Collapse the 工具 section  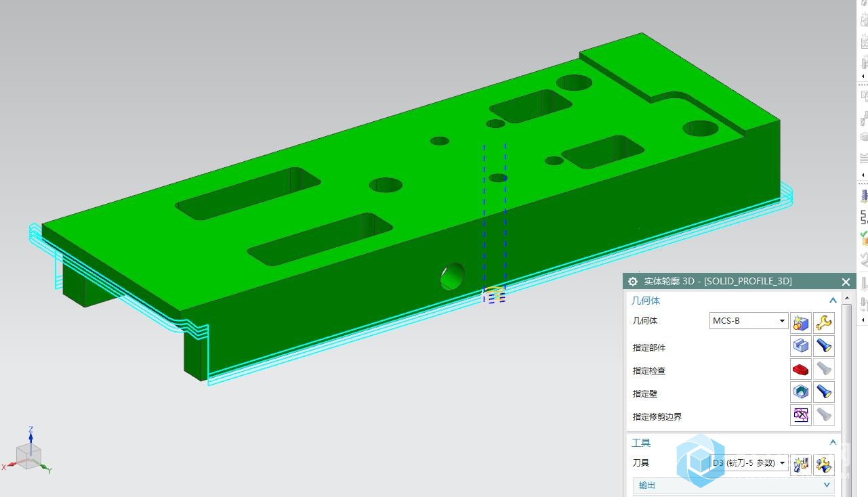click(x=833, y=442)
